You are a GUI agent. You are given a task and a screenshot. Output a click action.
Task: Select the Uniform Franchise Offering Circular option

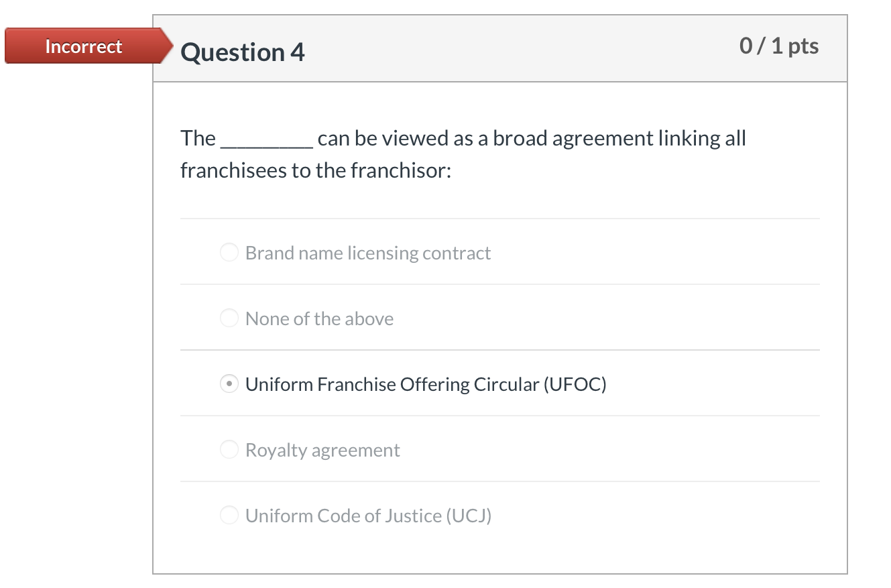[x=229, y=384]
